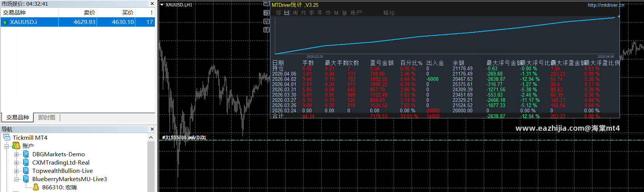Click the minimize box beside the MTDriver panel
The image size is (644, 192).
[266, 4]
